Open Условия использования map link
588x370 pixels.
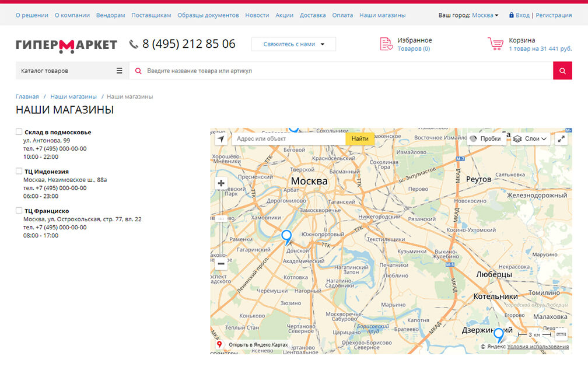point(538,347)
